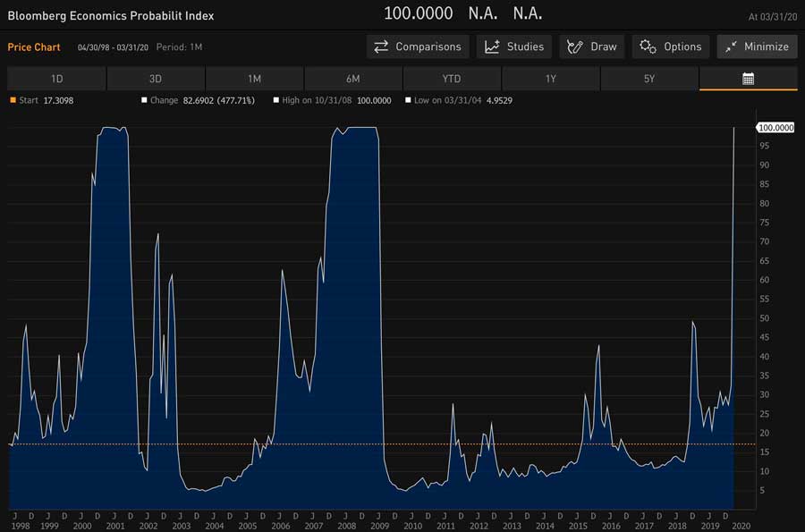Screen dimensions: 805x532
Task: Click the Price Chart heading
Action: [34, 47]
